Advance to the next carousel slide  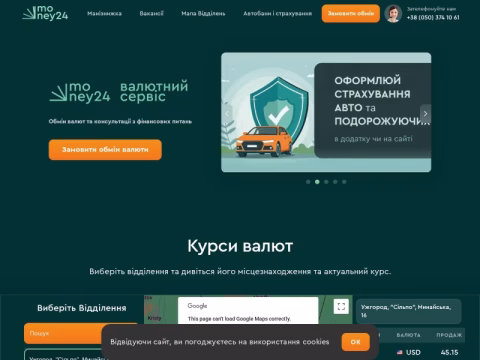pyautogui.click(x=425, y=114)
